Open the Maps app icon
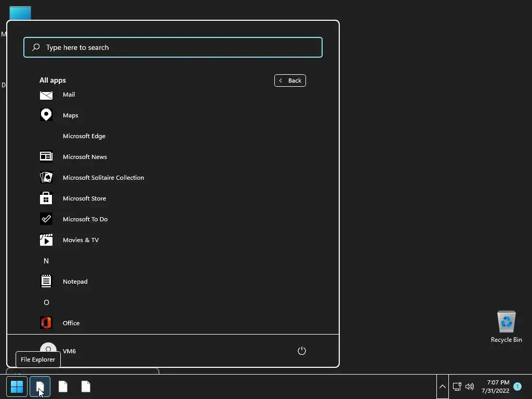The width and height of the screenshot is (532, 399). point(46,115)
